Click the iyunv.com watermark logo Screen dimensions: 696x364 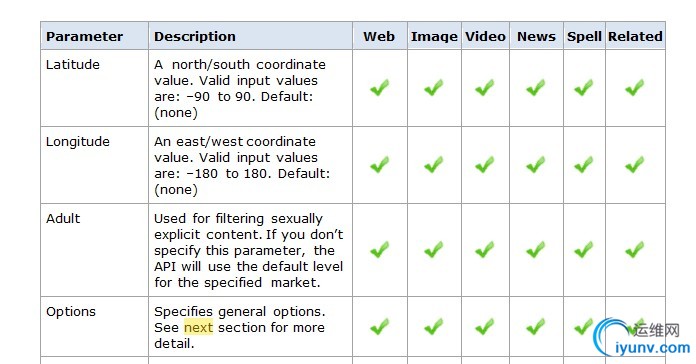[642, 338]
